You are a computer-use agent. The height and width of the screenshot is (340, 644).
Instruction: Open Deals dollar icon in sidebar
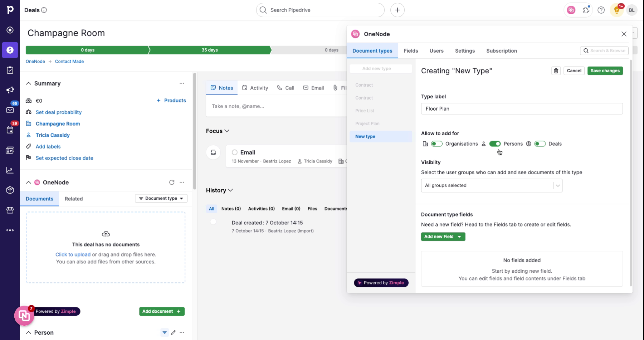(x=10, y=50)
